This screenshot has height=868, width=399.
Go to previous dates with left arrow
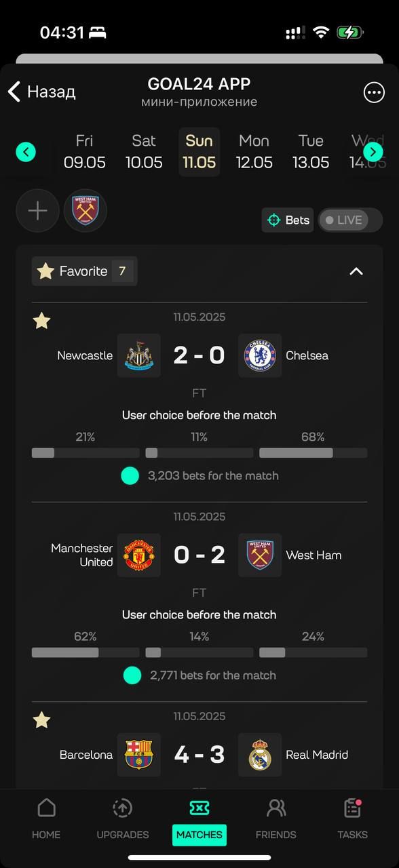pos(26,152)
